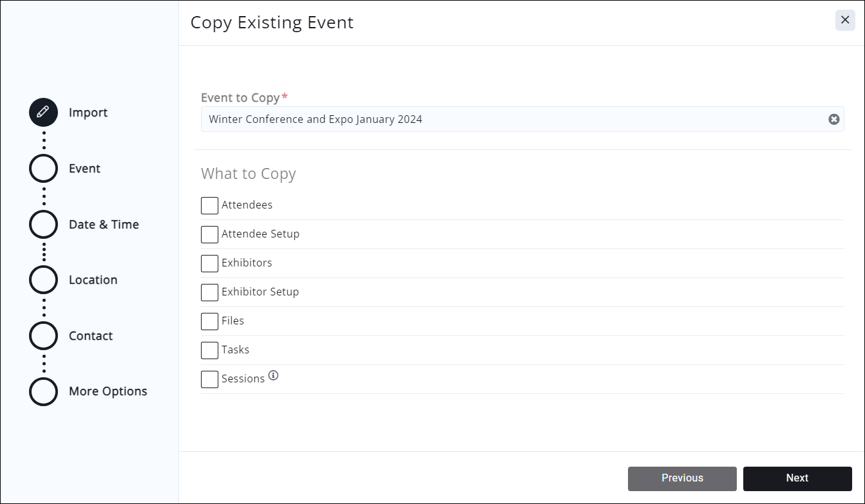Image resolution: width=865 pixels, height=504 pixels.
Task: Click the info icon beside Sessions
Action: pos(273,376)
